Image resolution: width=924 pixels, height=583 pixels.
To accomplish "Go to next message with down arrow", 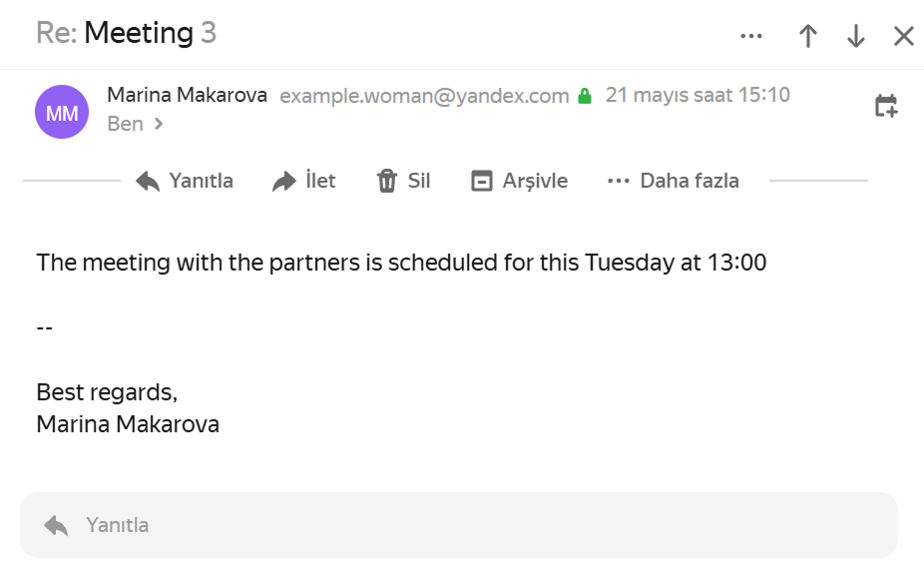I will click(855, 36).
